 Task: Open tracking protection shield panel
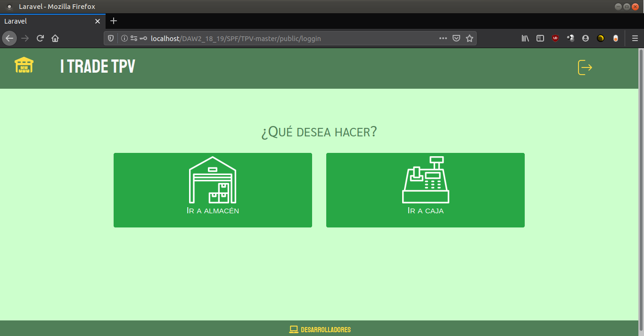(111, 38)
